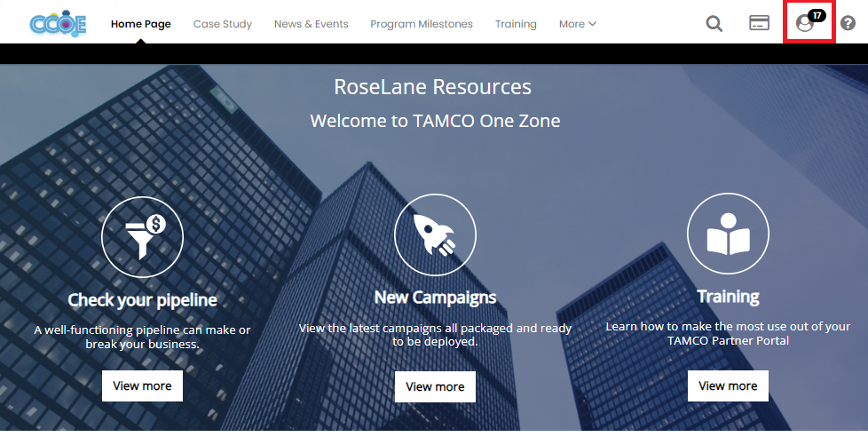Click View more under Training
Viewport: 868px width, 445px height.
728,386
